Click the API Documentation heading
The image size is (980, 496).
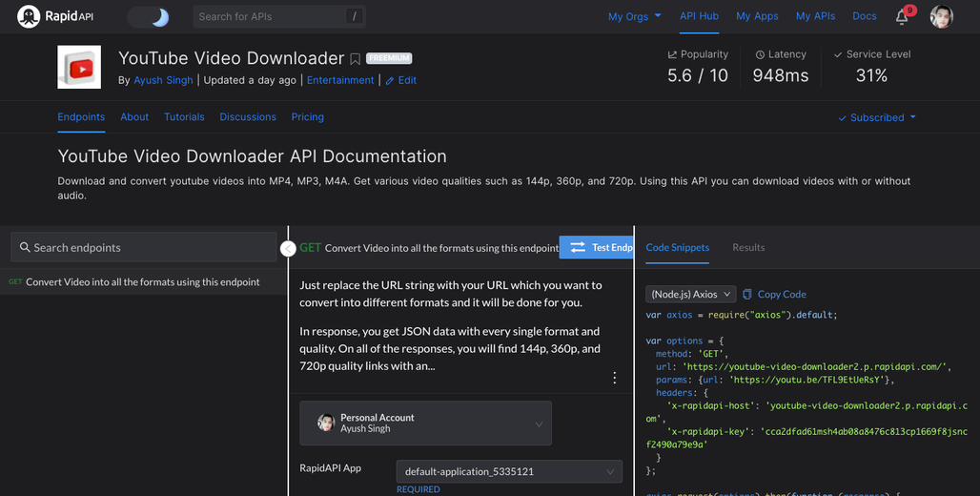pos(252,155)
